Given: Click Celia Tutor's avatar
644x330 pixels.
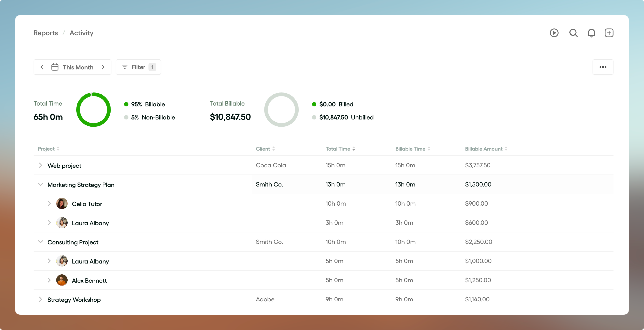Looking at the screenshot, I should 62,203.
